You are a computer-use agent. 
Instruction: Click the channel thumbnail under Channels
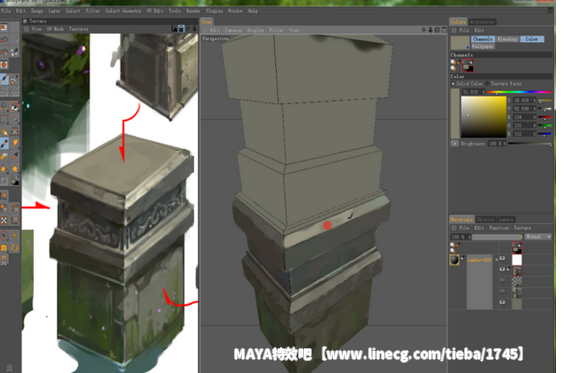467,66
